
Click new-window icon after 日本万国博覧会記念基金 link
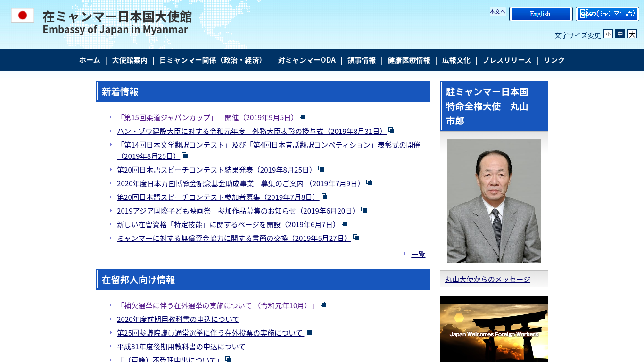(x=369, y=182)
